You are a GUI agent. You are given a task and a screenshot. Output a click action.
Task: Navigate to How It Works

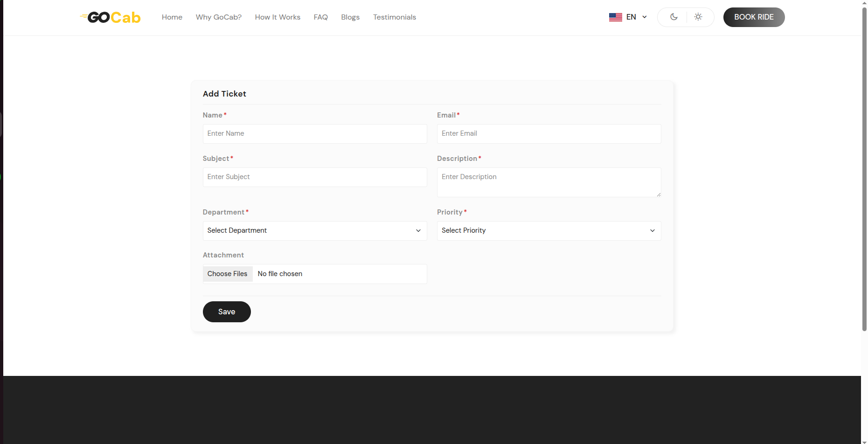277,17
